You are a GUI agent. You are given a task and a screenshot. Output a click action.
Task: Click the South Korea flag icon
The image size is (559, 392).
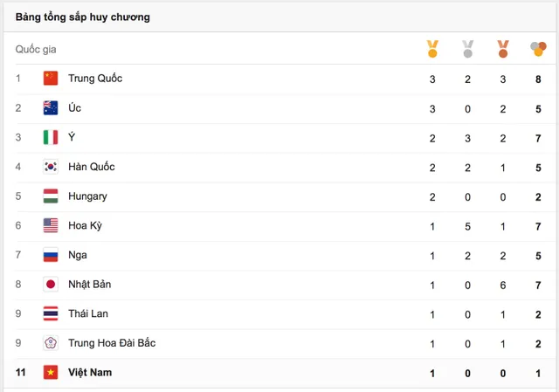click(51, 167)
